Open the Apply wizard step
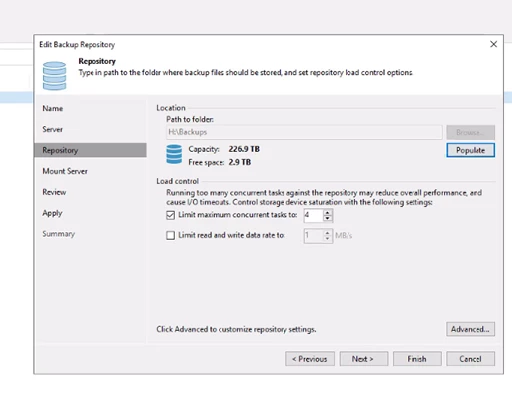This screenshot has width=512, height=397. click(x=52, y=213)
